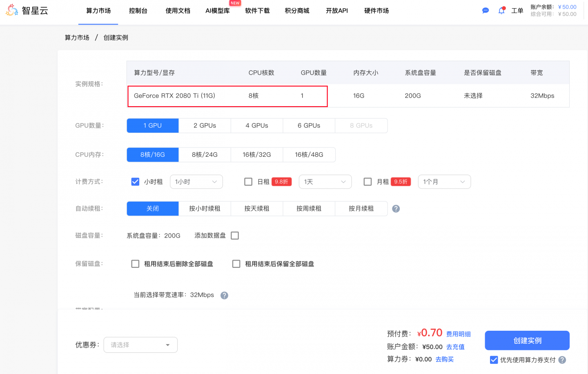Screen dimensions: 588x374
Task: Open the chat message icon
Action: [x=486, y=11]
